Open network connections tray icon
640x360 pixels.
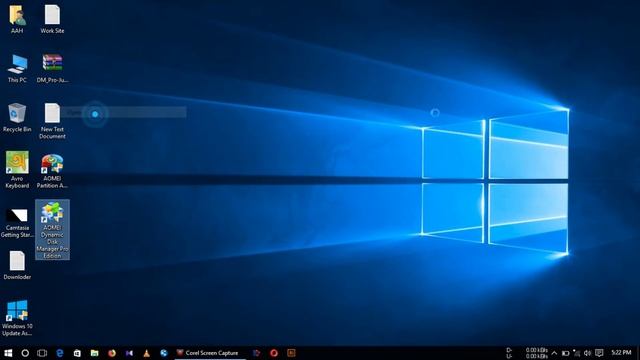click(x=576, y=353)
